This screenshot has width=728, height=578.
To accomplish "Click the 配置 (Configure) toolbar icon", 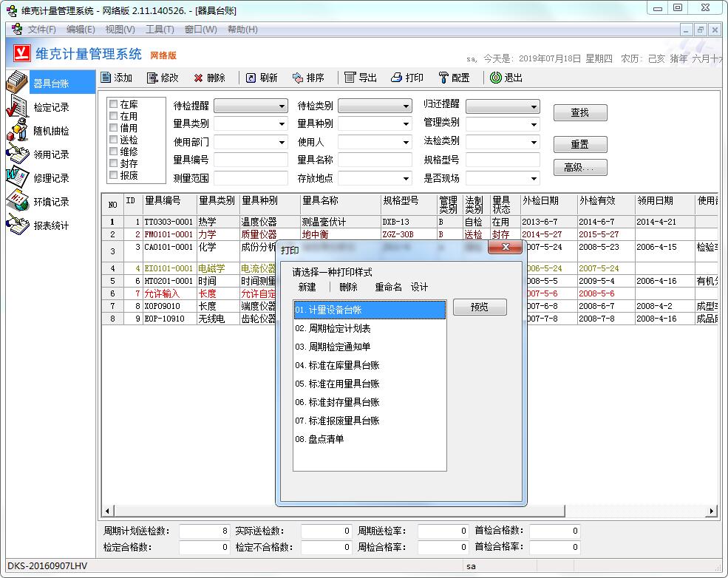I will pyautogui.click(x=443, y=78).
